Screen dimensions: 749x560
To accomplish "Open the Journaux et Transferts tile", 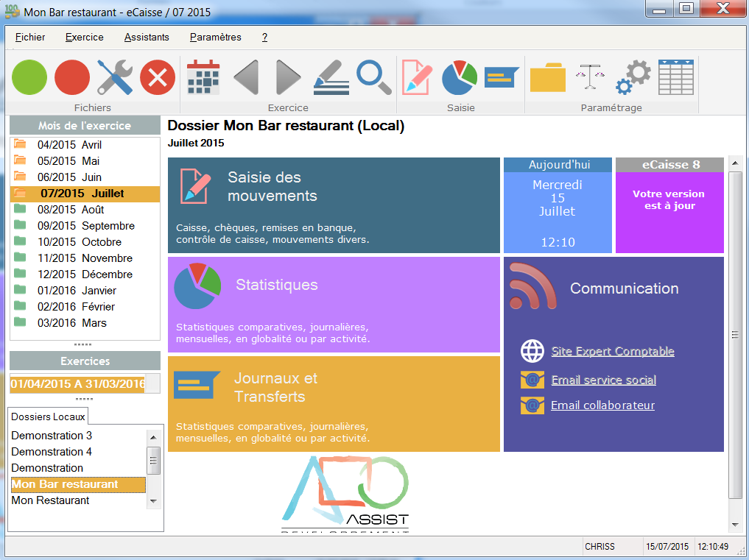I will click(334, 404).
